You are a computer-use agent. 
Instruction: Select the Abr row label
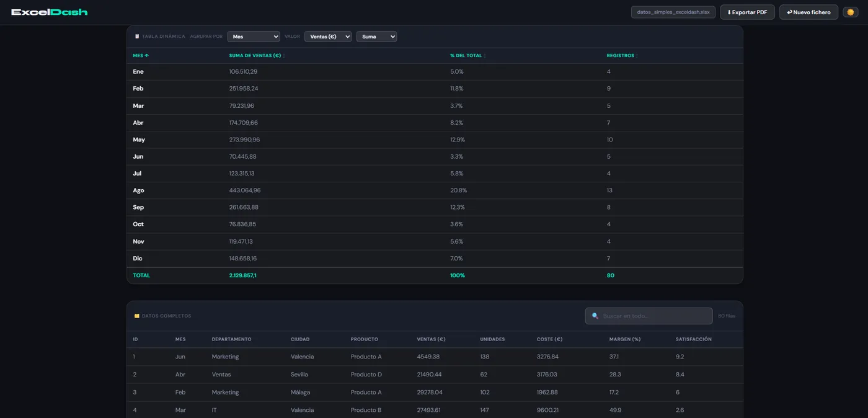coord(138,123)
